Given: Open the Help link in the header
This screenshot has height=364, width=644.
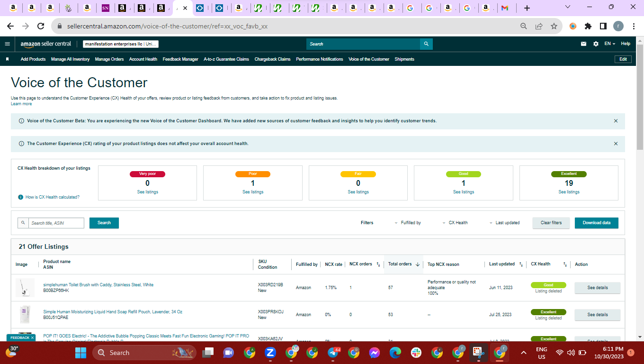Looking at the screenshot, I should coord(626,44).
